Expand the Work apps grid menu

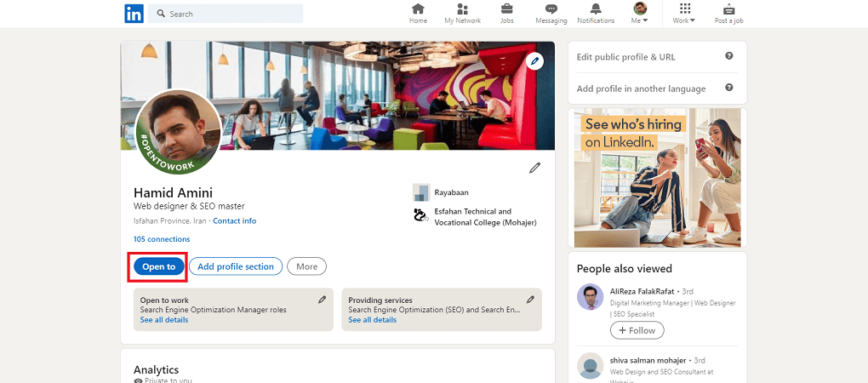[x=684, y=14]
